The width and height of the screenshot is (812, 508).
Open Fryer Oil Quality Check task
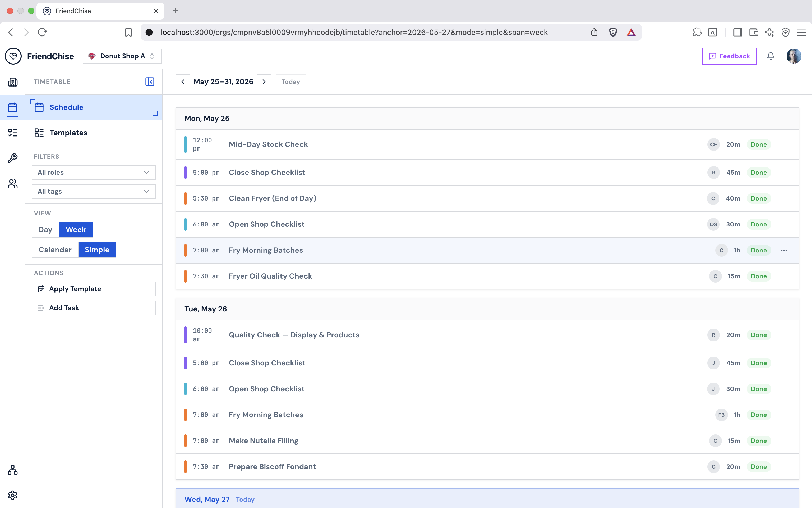coord(487,276)
